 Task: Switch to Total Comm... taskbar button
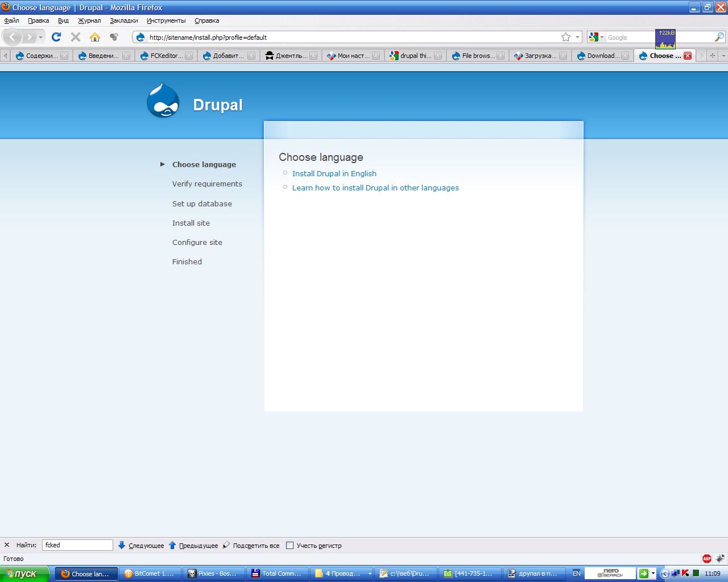pos(277,573)
